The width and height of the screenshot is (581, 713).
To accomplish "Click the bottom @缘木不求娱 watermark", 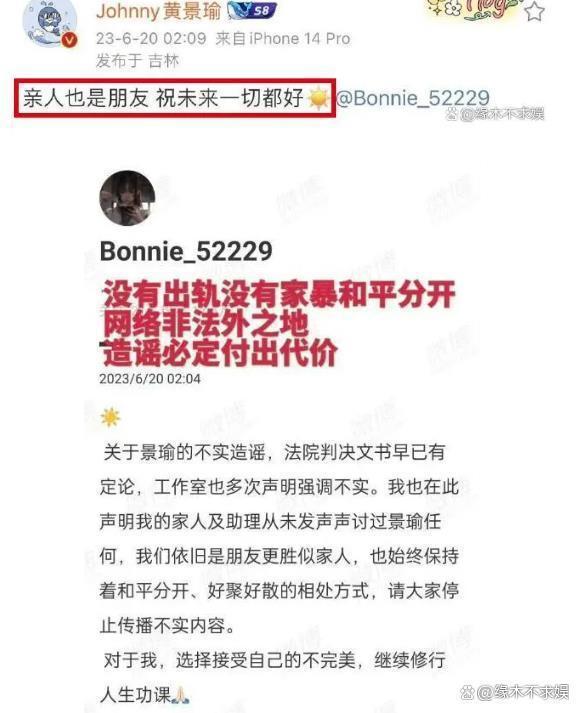I will (x=515, y=693).
